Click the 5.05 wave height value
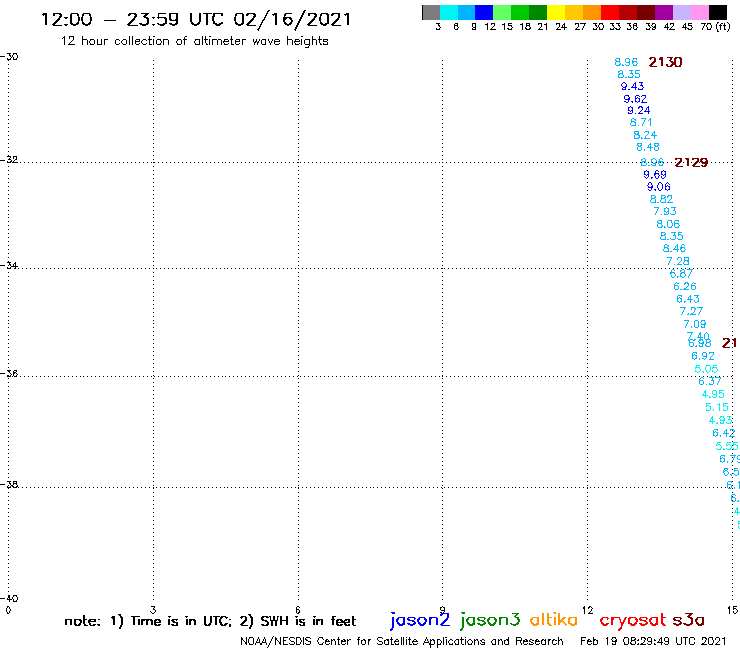This screenshot has height=650, width=740. coord(706,369)
